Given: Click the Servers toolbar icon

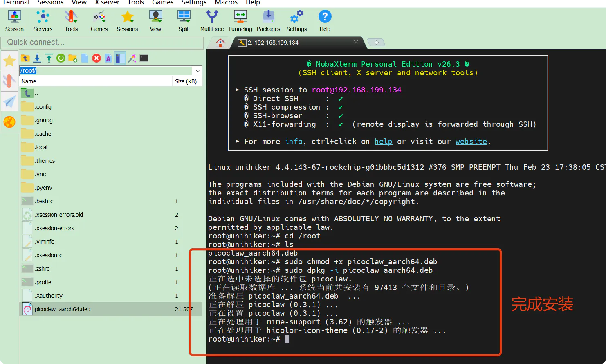Looking at the screenshot, I should (43, 21).
